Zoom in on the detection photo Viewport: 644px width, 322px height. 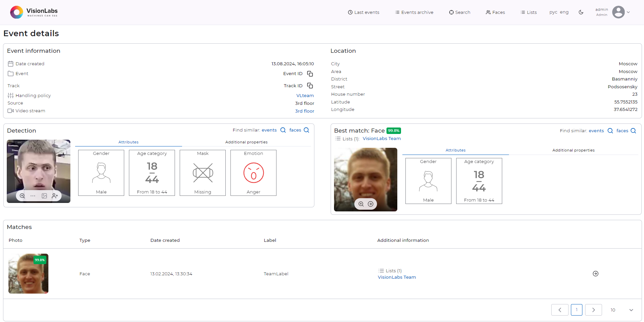(22, 196)
